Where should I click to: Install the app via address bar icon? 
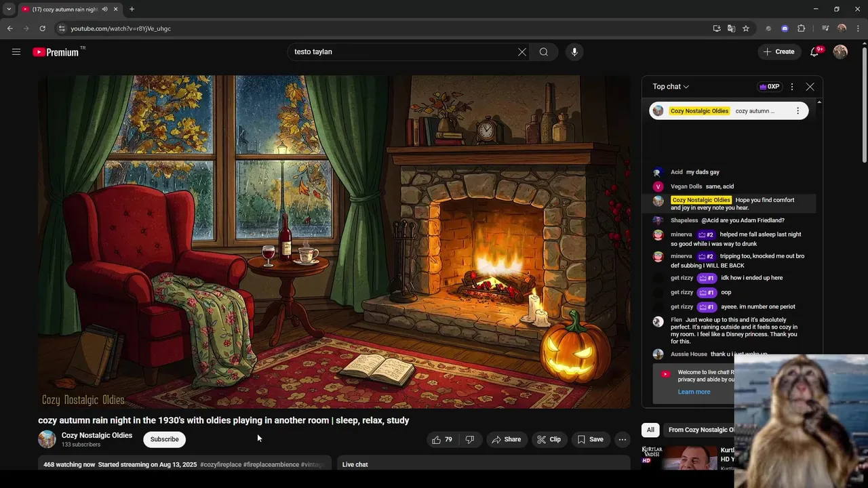(717, 28)
